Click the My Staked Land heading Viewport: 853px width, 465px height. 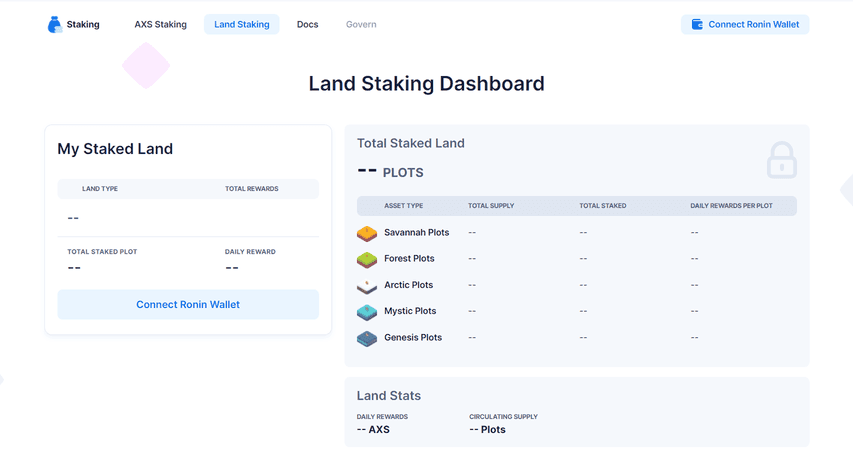(x=115, y=148)
